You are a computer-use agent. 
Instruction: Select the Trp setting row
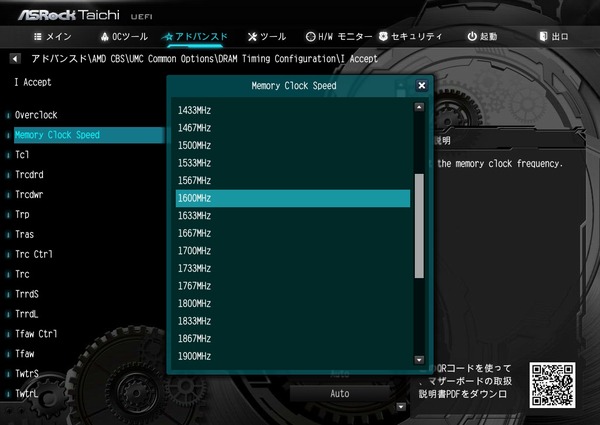pyautogui.click(x=22, y=215)
